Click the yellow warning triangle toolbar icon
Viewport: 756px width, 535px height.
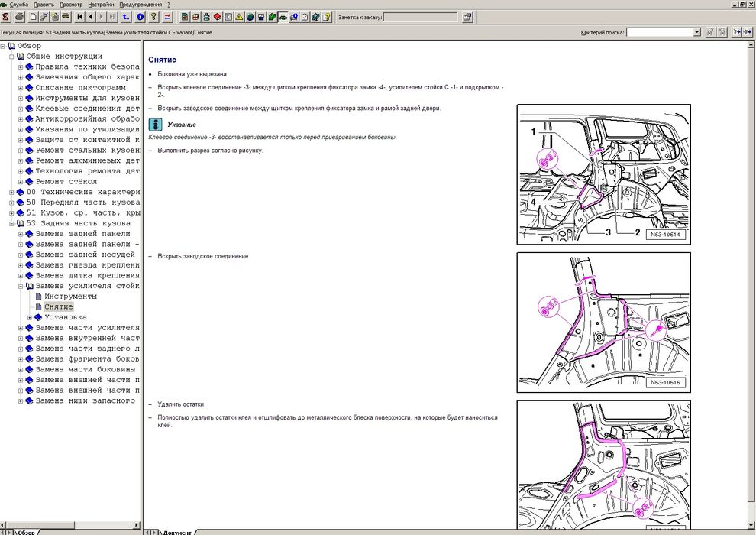(x=239, y=16)
